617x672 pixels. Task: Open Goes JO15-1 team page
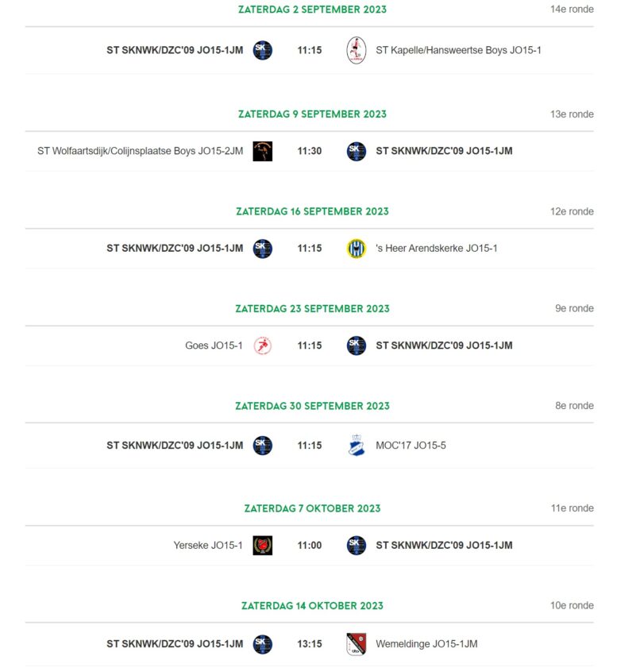click(214, 346)
